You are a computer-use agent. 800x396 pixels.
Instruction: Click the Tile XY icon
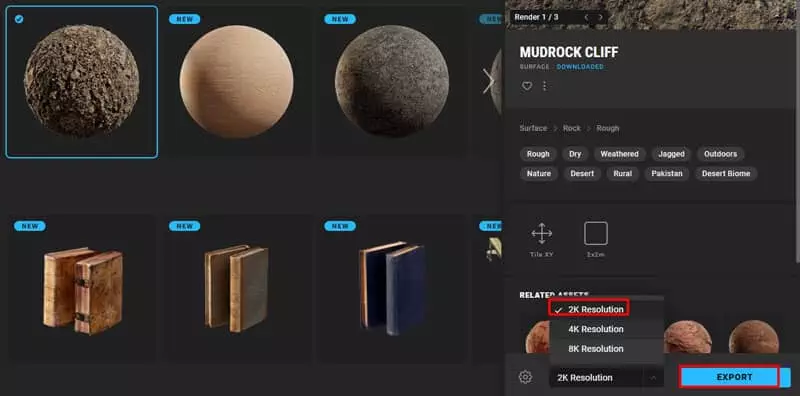(x=541, y=234)
